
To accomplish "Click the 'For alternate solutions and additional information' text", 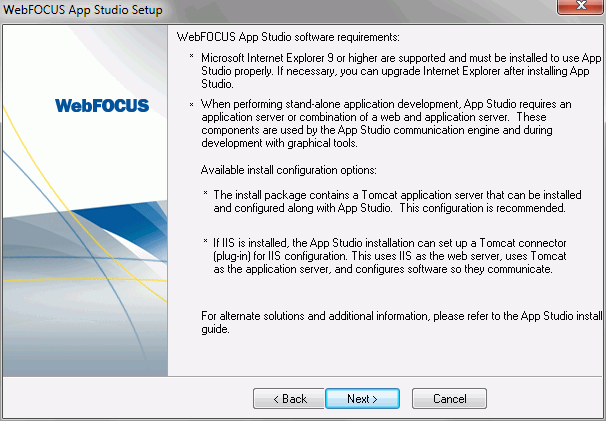I will (x=402, y=322).
